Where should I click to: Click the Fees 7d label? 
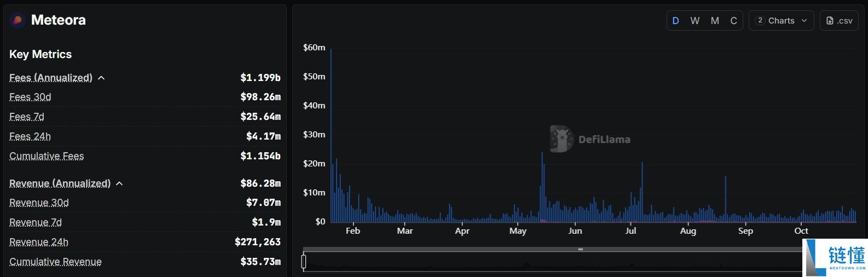click(27, 117)
